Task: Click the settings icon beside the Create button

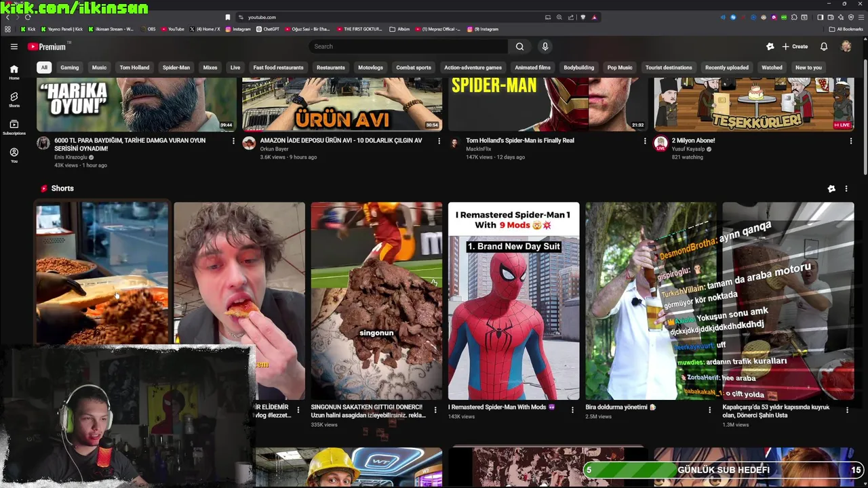Action: click(770, 47)
